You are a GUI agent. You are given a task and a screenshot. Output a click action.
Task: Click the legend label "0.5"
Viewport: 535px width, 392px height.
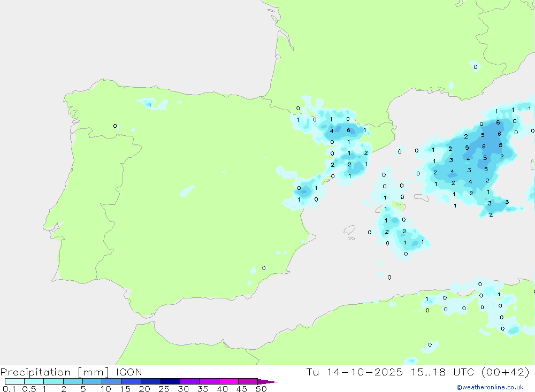coord(29,389)
